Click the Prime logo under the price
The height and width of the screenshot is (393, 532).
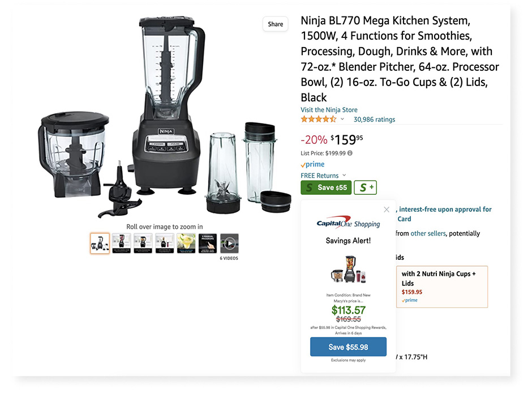pyautogui.click(x=313, y=164)
